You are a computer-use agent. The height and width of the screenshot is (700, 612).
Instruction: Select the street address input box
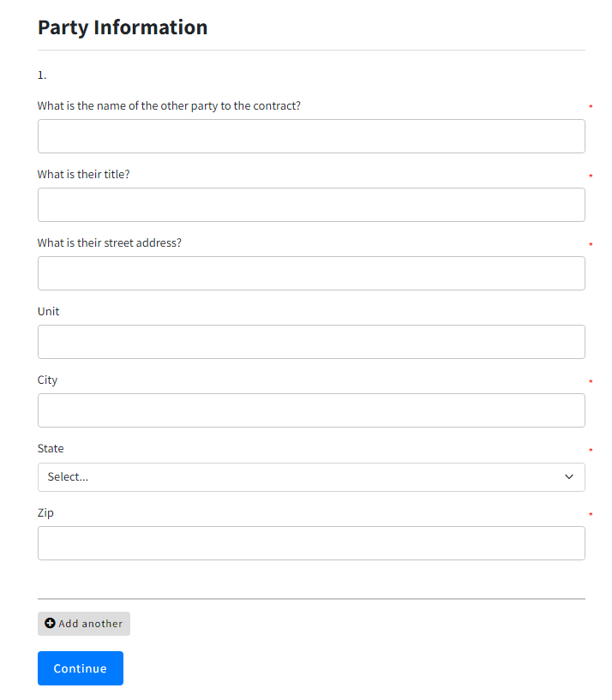[311, 273]
